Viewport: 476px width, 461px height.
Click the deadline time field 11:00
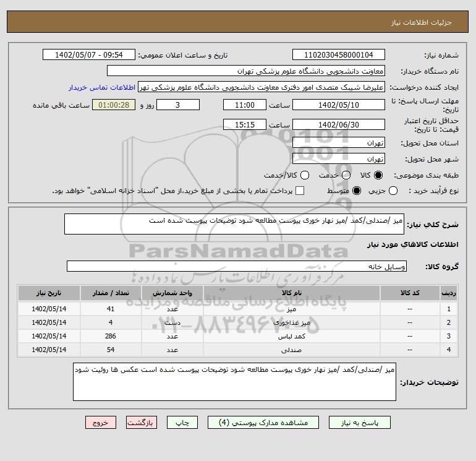click(245, 105)
